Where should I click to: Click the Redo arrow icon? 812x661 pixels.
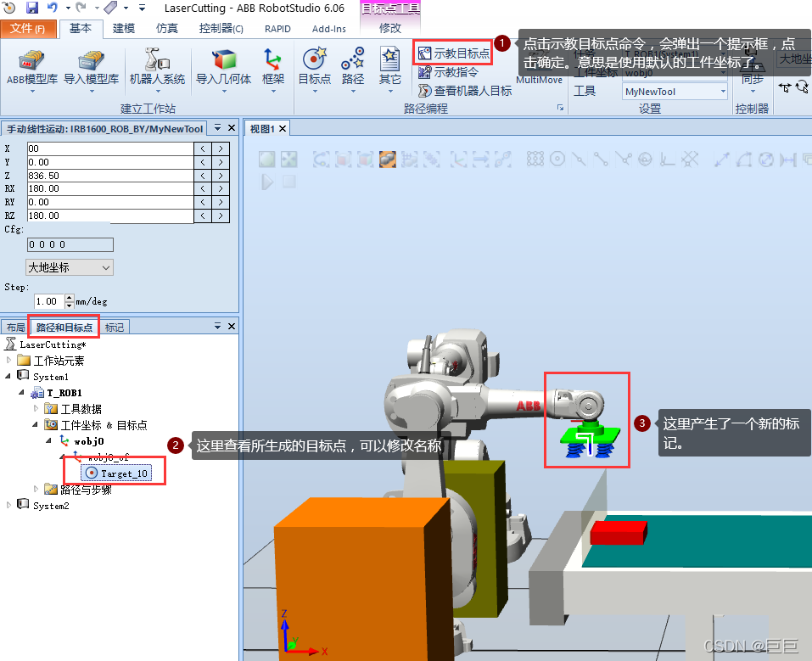81,8
